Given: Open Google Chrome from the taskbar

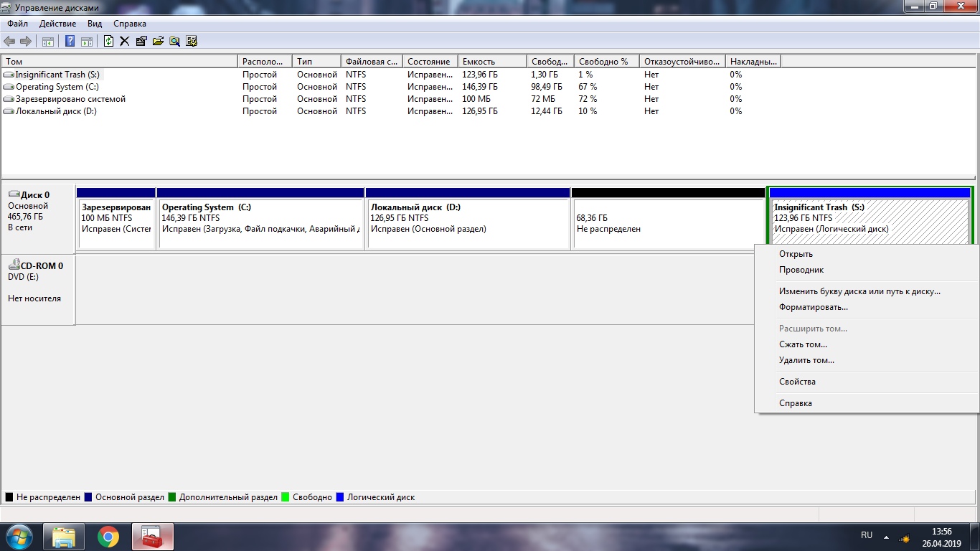Looking at the screenshot, I should (x=108, y=537).
